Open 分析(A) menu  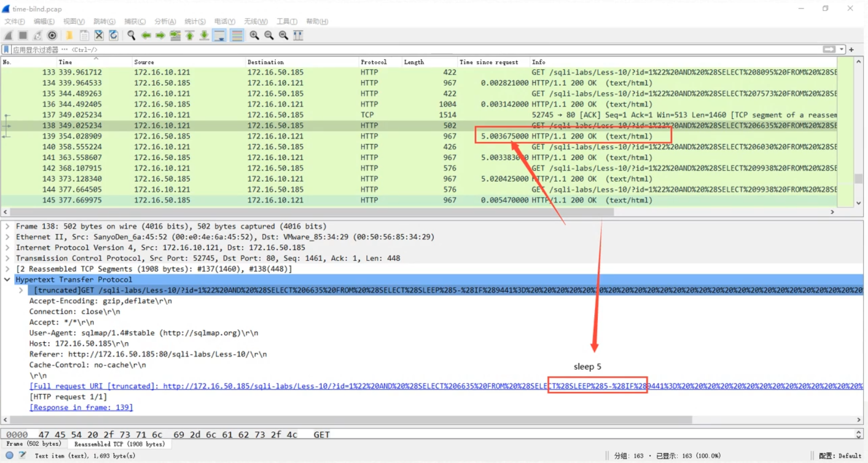coord(165,22)
